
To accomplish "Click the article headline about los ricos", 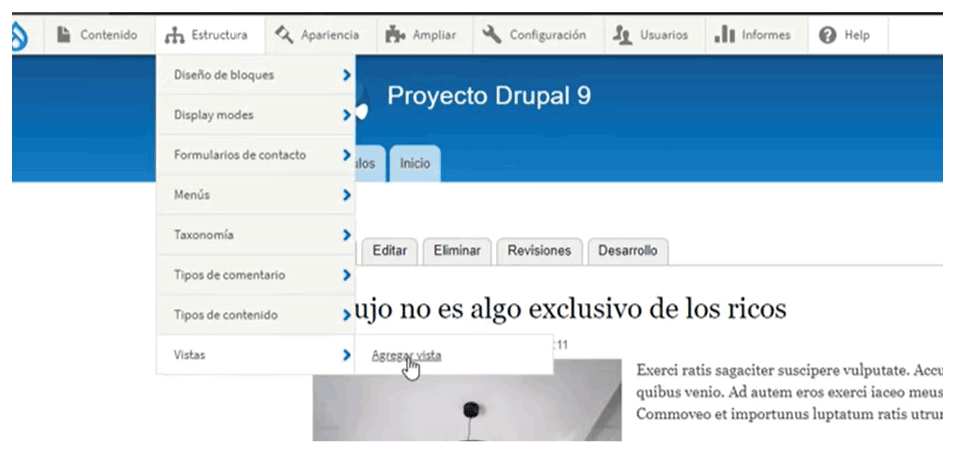I will tap(571, 309).
